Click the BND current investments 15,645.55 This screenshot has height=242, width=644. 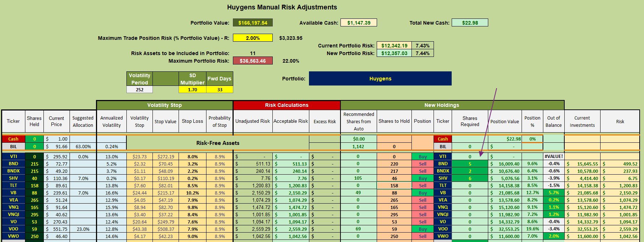pos(582,164)
